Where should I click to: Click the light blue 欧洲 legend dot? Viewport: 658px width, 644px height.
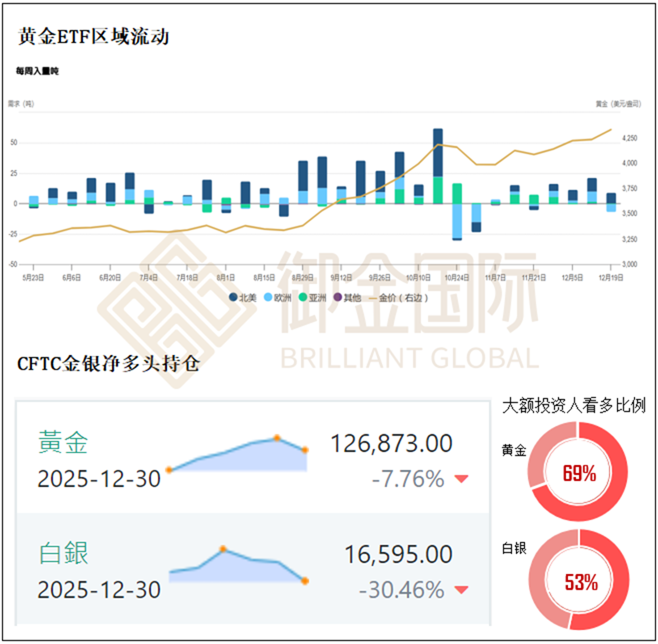point(268,297)
